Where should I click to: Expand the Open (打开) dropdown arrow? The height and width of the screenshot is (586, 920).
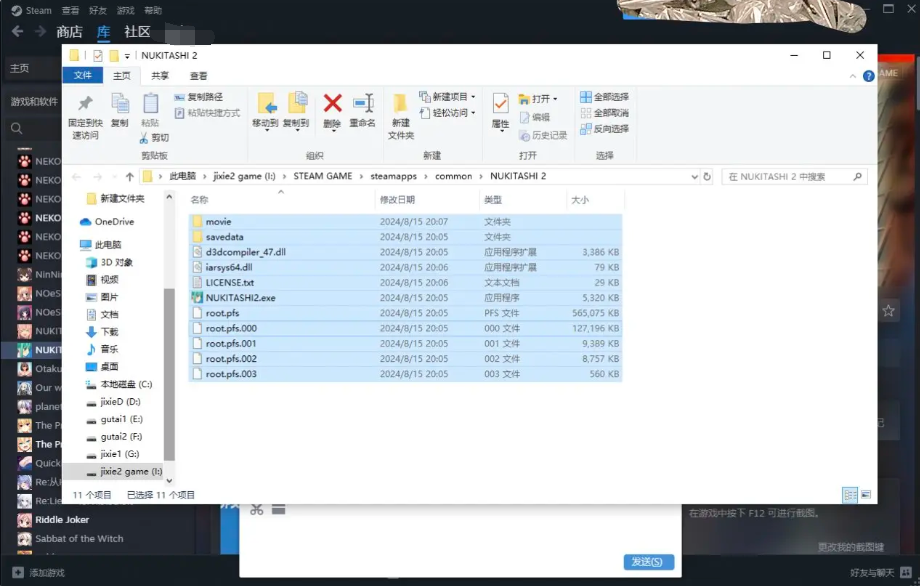coord(556,99)
